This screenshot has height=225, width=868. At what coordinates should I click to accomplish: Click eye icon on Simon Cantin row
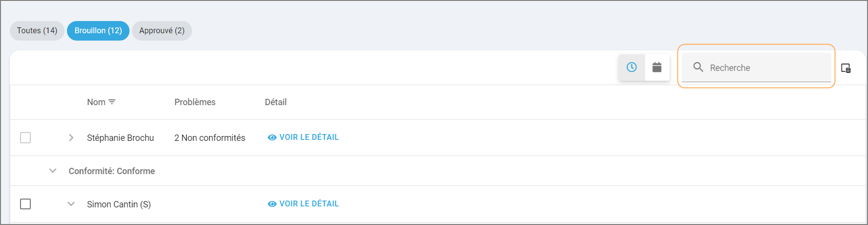(272, 204)
